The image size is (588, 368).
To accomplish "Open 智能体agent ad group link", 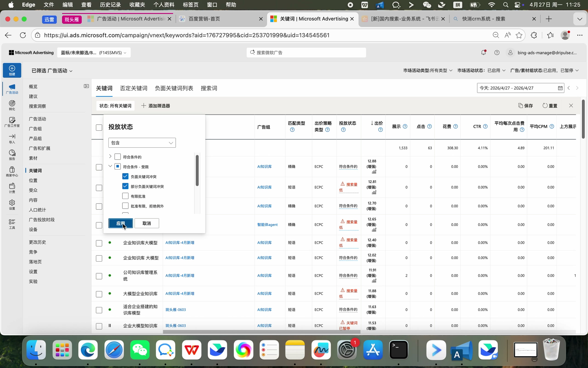I will point(267,225).
